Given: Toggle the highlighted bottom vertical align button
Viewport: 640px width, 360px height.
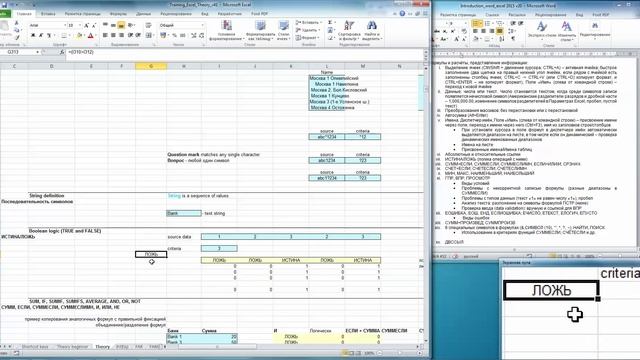Looking at the screenshot, I should 121,25.
